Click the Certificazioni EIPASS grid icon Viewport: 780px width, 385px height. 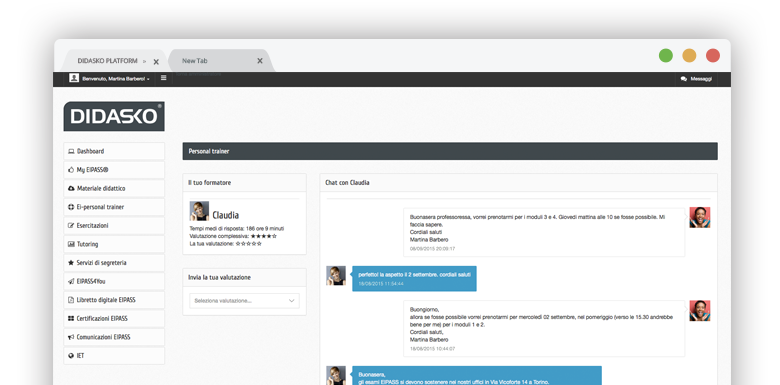coord(71,318)
